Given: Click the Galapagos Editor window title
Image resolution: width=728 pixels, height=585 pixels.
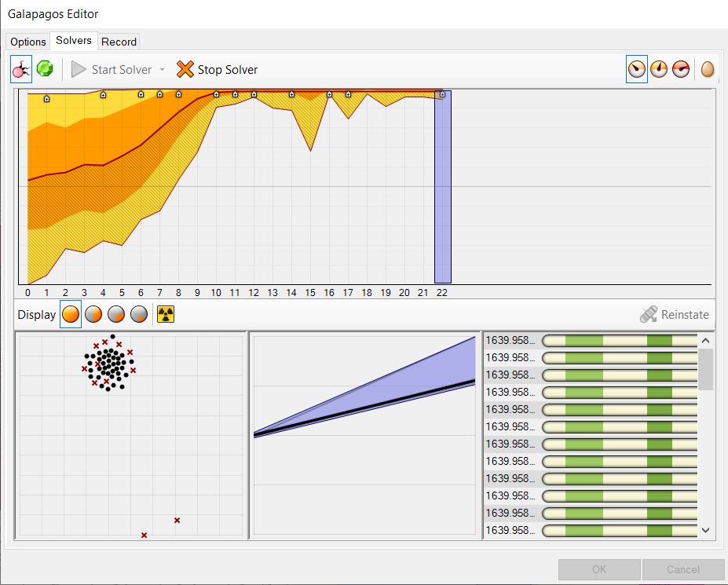Looking at the screenshot, I should click(x=53, y=14).
